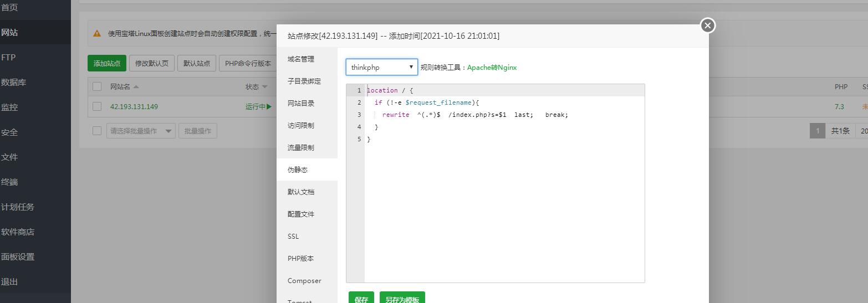The image size is (868, 303).
Task: Click the green running status arrow
Action: pyautogui.click(x=269, y=107)
